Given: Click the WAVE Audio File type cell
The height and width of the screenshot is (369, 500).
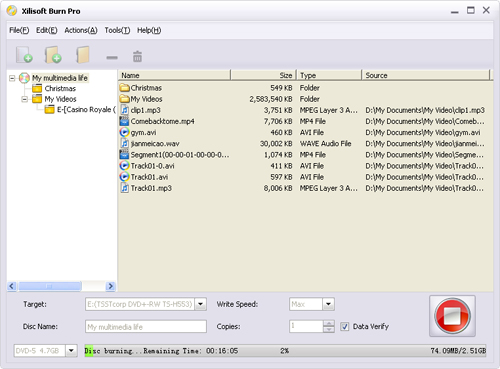Looking at the screenshot, I should [325, 144].
